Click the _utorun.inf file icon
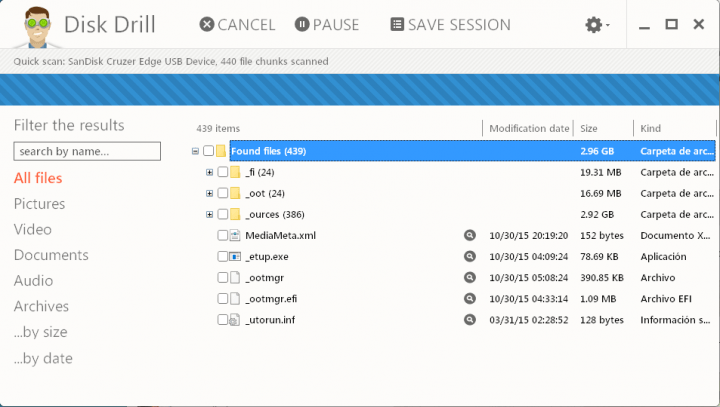Viewport: 720px width, 407px height. click(x=235, y=320)
